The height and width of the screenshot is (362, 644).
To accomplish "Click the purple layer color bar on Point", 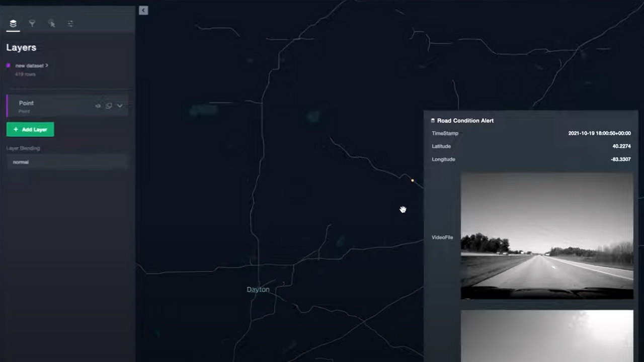I will (7, 106).
